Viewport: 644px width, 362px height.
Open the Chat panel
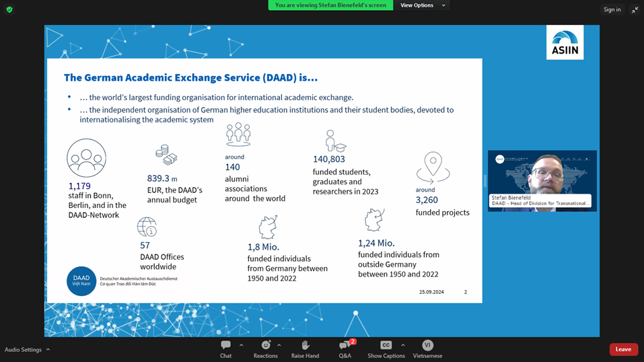225,349
